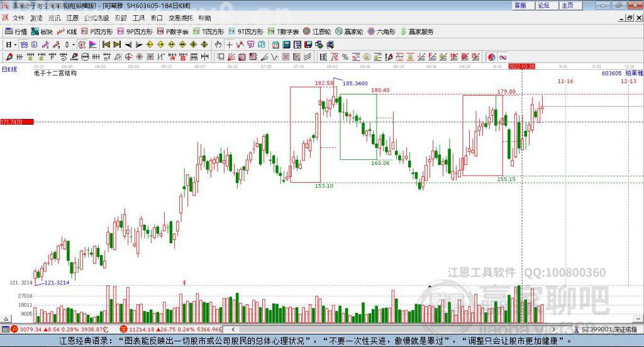Click the 3079.34 Shanghai index status
Viewport: 644px width, 347px height.
(x=30, y=329)
